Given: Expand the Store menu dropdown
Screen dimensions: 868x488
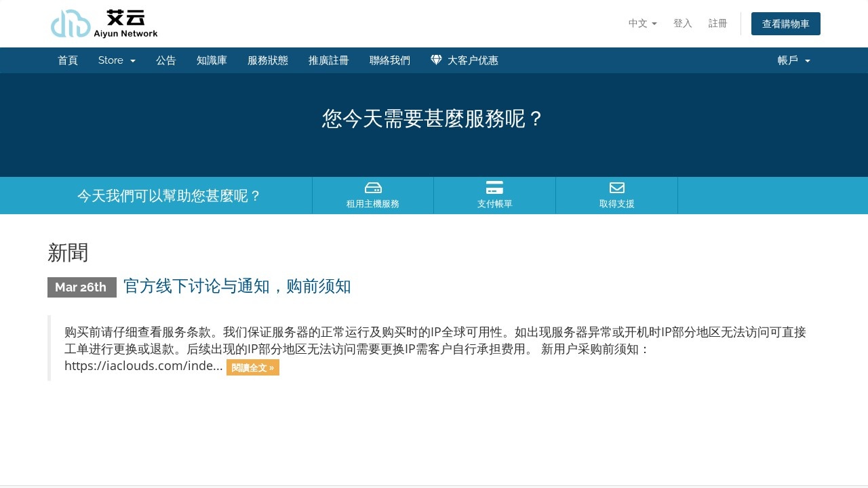Looking at the screenshot, I should pos(117,60).
